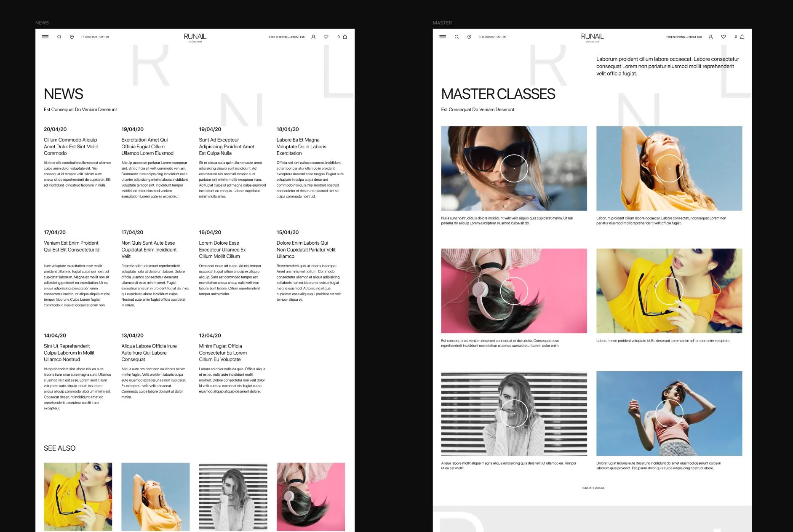Click wishlist heart icon in Master page header
Image resolution: width=793 pixels, height=532 pixels.
(x=724, y=37)
